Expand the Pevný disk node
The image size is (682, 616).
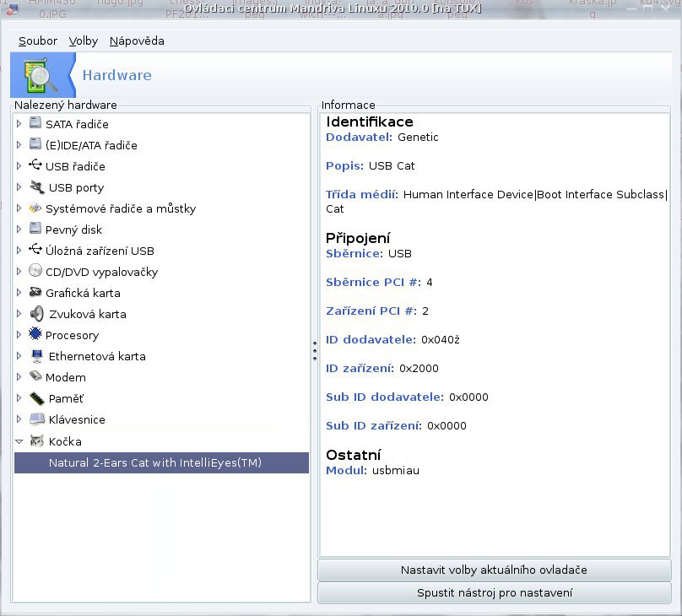(x=19, y=229)
